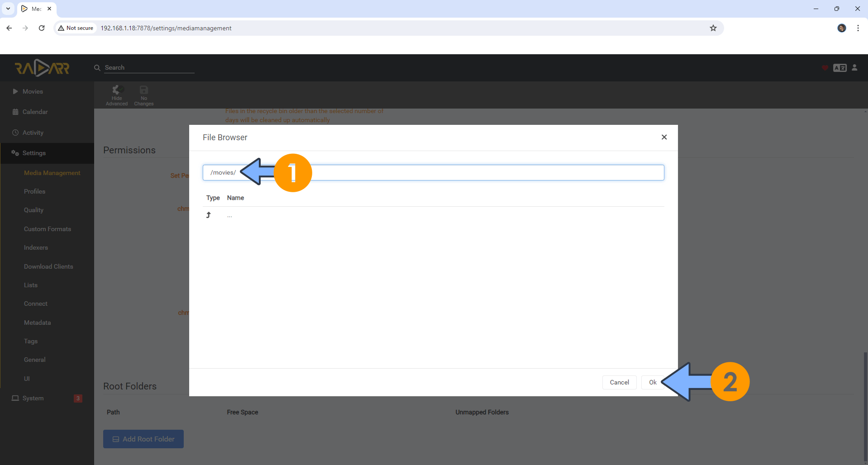Click Ok to confirm the movies path
The width and height of the screenshot is (868, 465).
point(652,382)
